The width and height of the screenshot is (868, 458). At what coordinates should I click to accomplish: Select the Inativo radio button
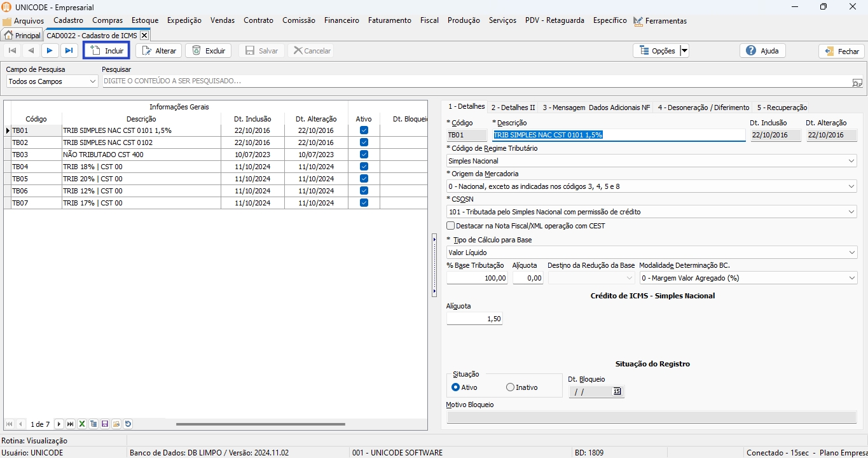(510, 387)
